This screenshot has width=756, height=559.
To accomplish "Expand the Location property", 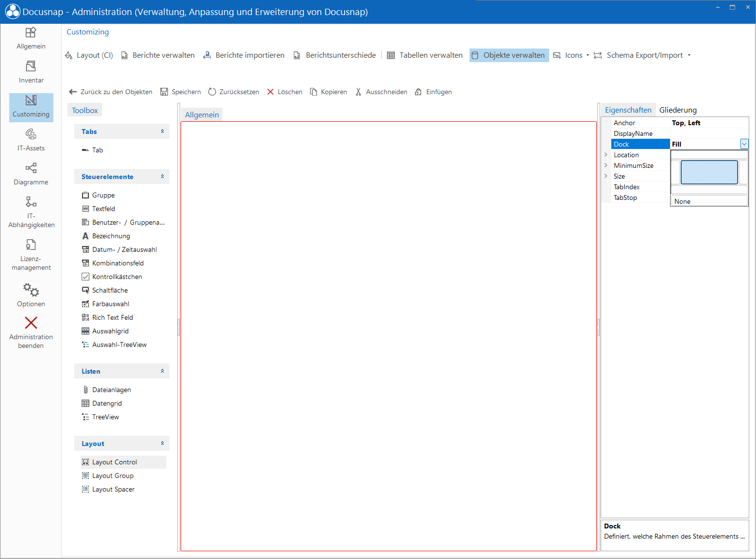I will tap(606, 155).
